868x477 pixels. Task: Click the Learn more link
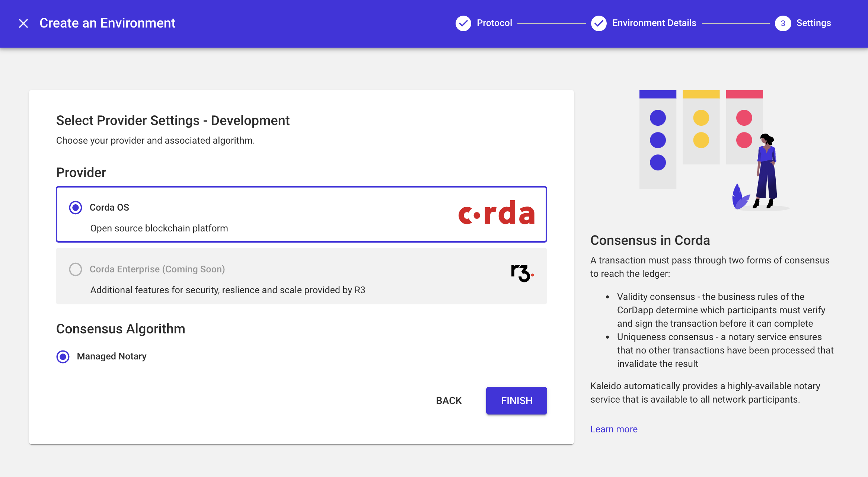pos(614,429)
